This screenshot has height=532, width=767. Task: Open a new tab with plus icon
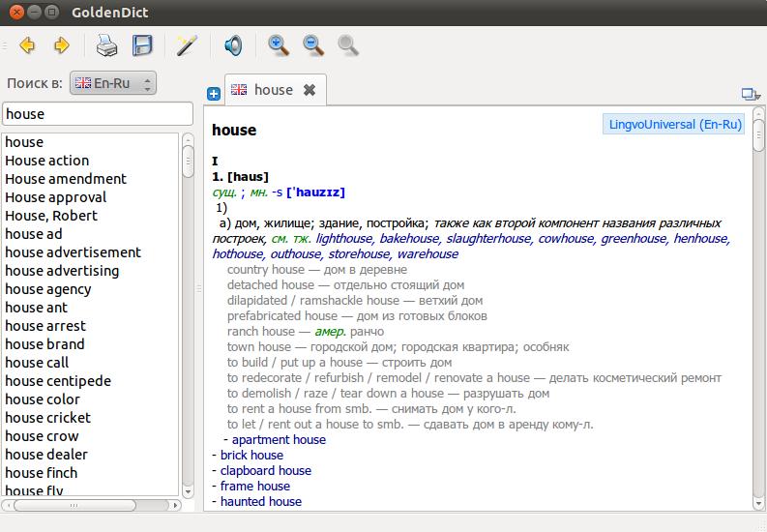214,94
